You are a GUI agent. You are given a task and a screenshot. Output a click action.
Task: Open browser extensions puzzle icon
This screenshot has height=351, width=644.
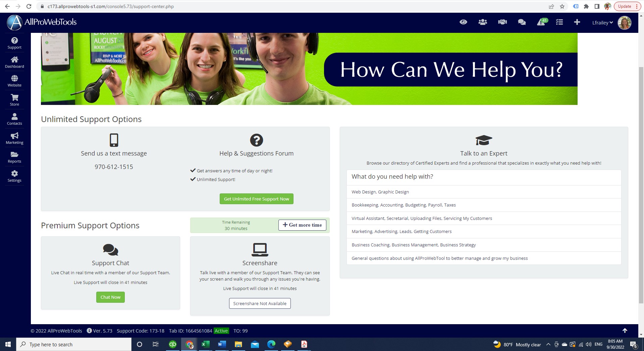(586, 6)
